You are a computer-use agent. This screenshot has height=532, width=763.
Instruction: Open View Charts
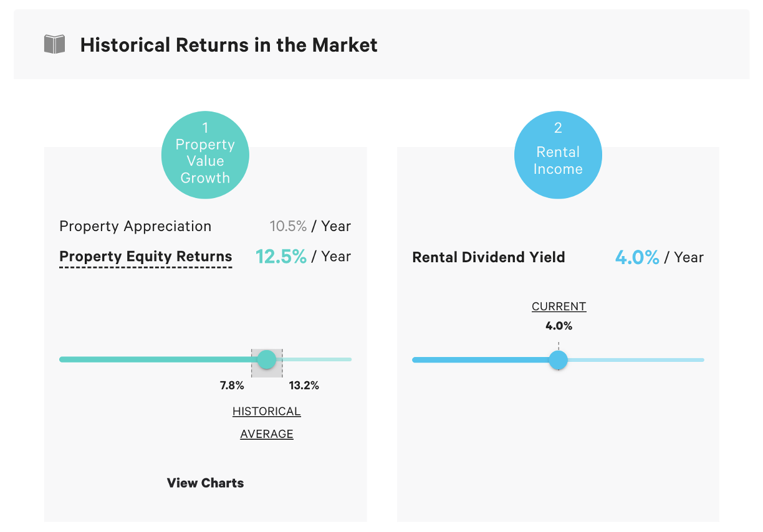[x=205, y=483]
